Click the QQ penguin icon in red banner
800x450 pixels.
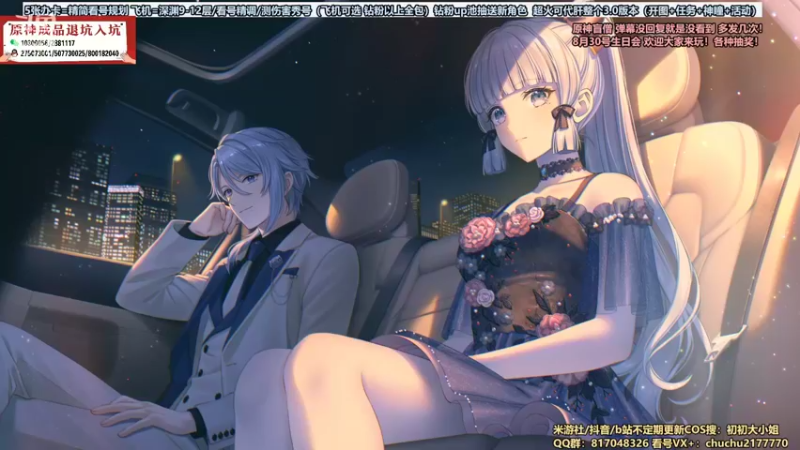(14, 53)
